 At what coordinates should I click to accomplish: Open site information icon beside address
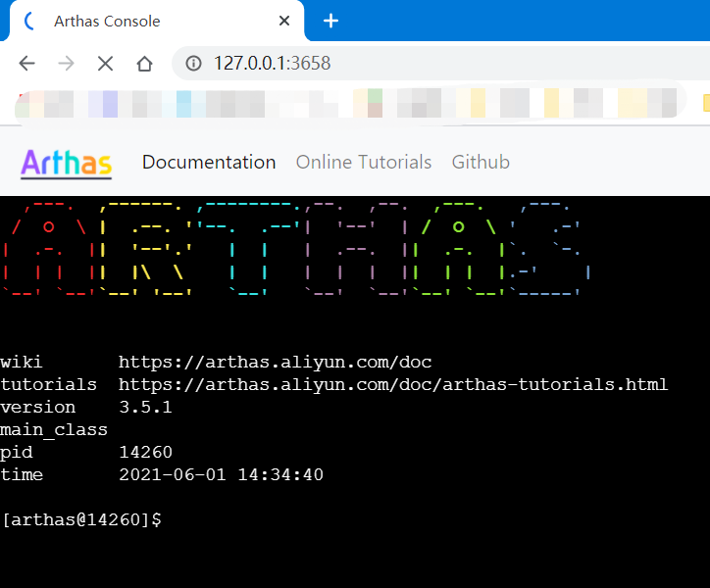193,64
